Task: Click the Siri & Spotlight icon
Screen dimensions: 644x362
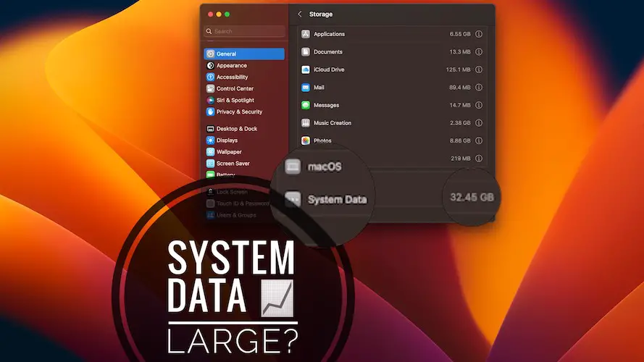Action: tap(210, 100)
